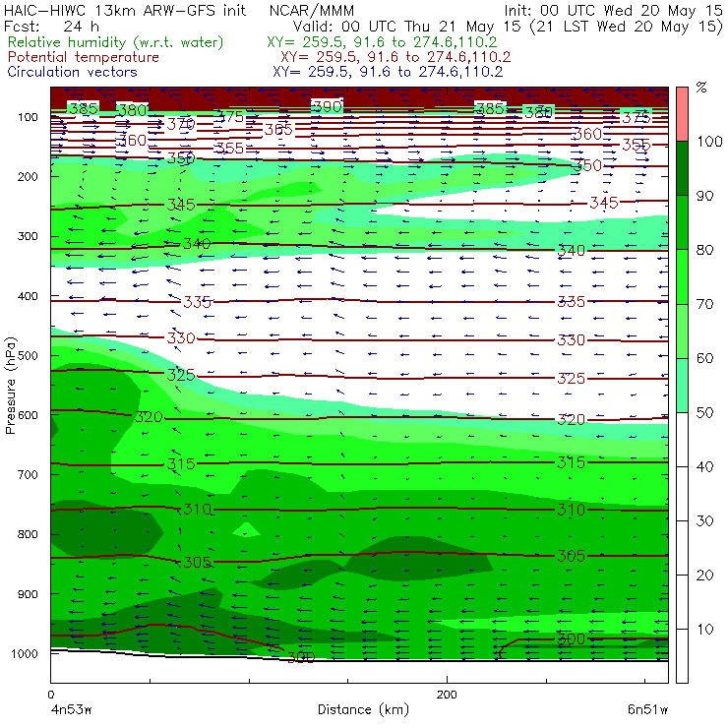Click the '20' colorbar scale label
Image resolution: width=728 pixels, height=728 pixels.
[704, 576]
